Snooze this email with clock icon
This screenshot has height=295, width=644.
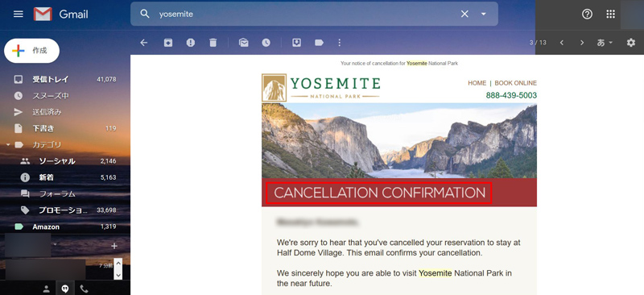pos(266,43)
